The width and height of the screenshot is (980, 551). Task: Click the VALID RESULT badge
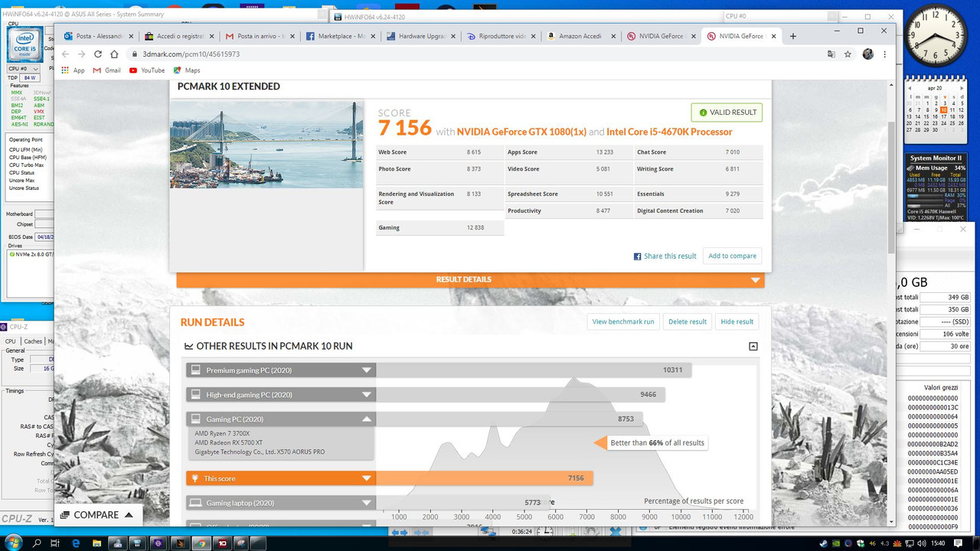click(x=727, y=112)
